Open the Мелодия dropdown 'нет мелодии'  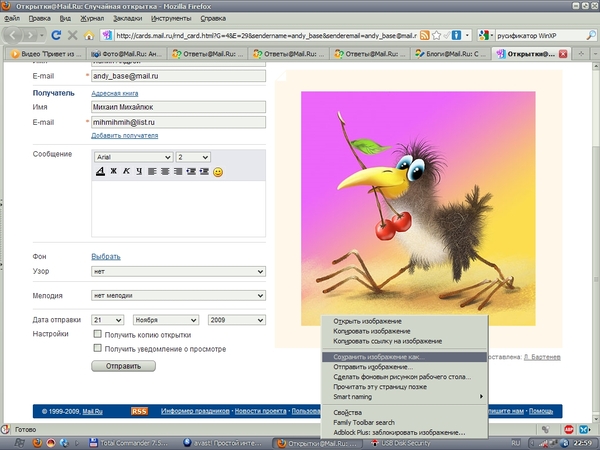coord(178,295)
